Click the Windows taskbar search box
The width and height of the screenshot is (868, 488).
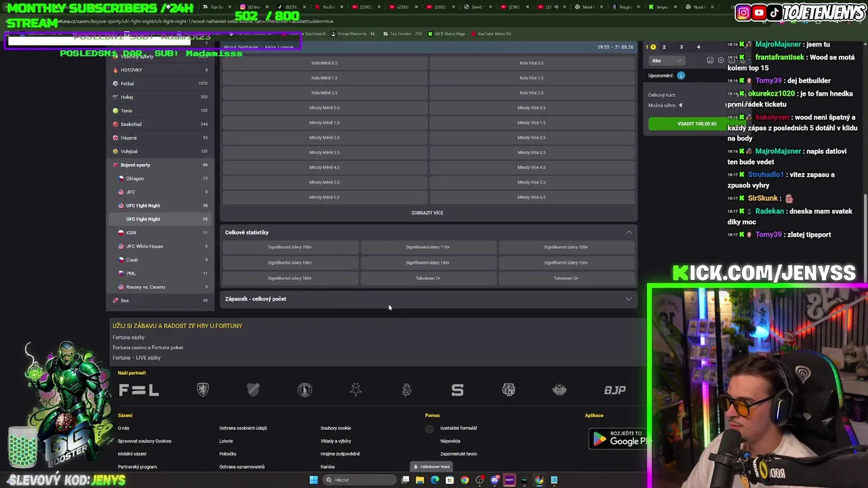tap(359, 480)
